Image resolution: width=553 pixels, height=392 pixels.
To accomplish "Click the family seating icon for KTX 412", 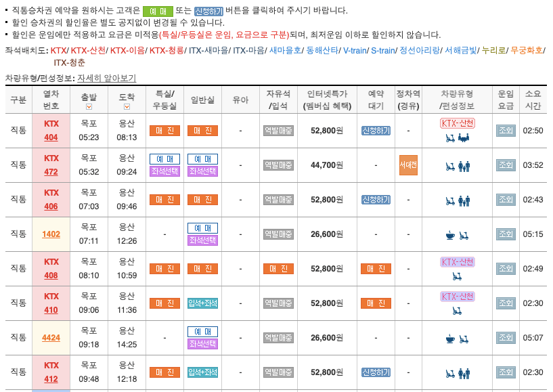I will 464,374.
